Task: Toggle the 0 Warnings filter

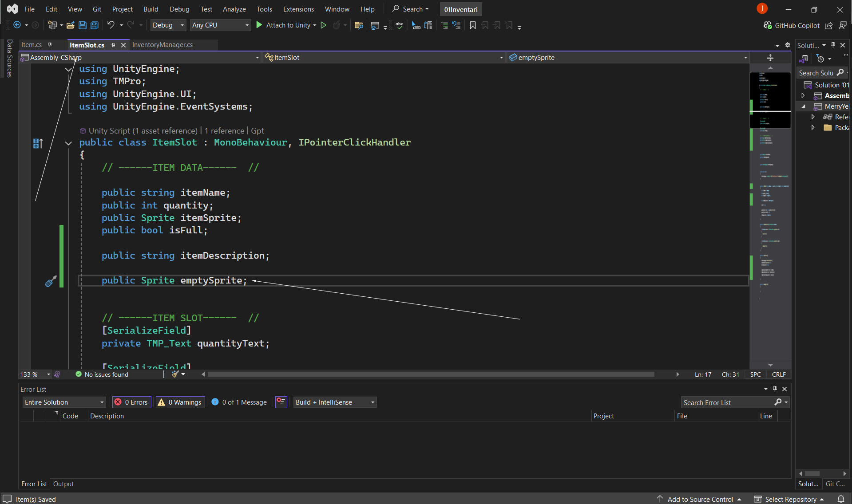Action: [180, 402]
